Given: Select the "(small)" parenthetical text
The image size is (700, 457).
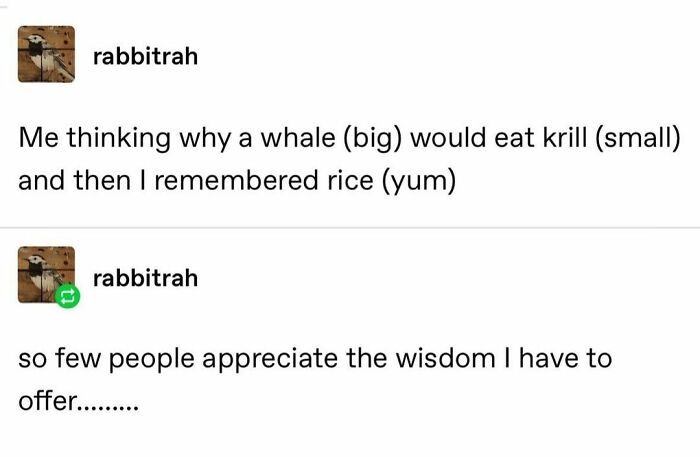Looking at the screenshot, I should point(637,137).
